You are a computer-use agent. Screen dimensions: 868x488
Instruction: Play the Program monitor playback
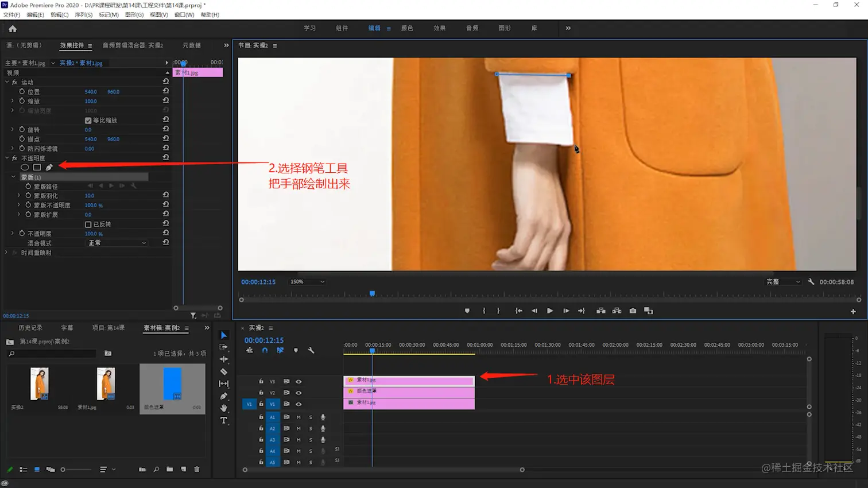(550, 311)
